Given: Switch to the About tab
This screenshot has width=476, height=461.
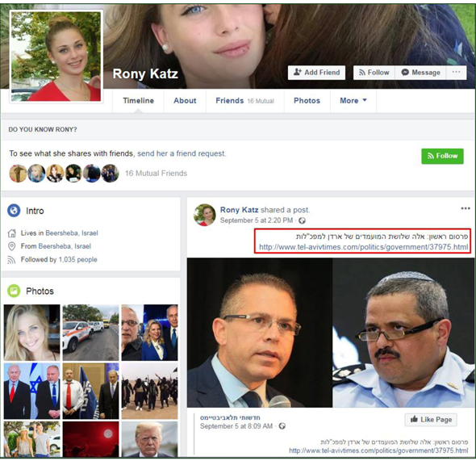Looking at the screenshot, I should coord(185,101).
